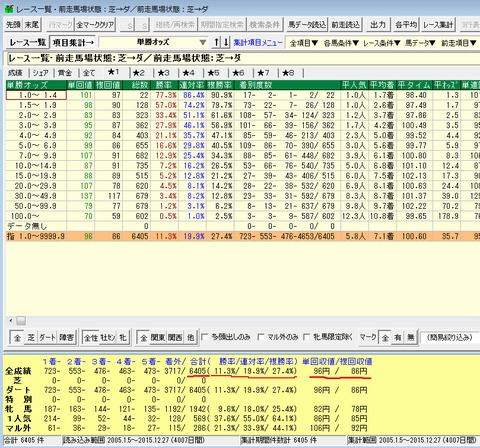Image resolution: width=480 pixels, height=448 pixels.
Task: Select the シェア tab
Action: (x=40, y=73)
